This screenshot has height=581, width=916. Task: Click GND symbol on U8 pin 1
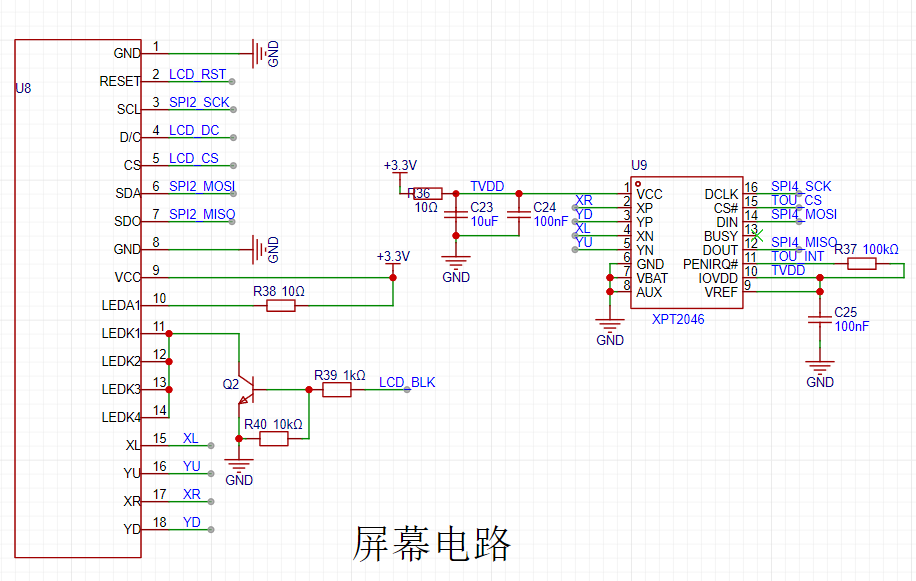259,54
